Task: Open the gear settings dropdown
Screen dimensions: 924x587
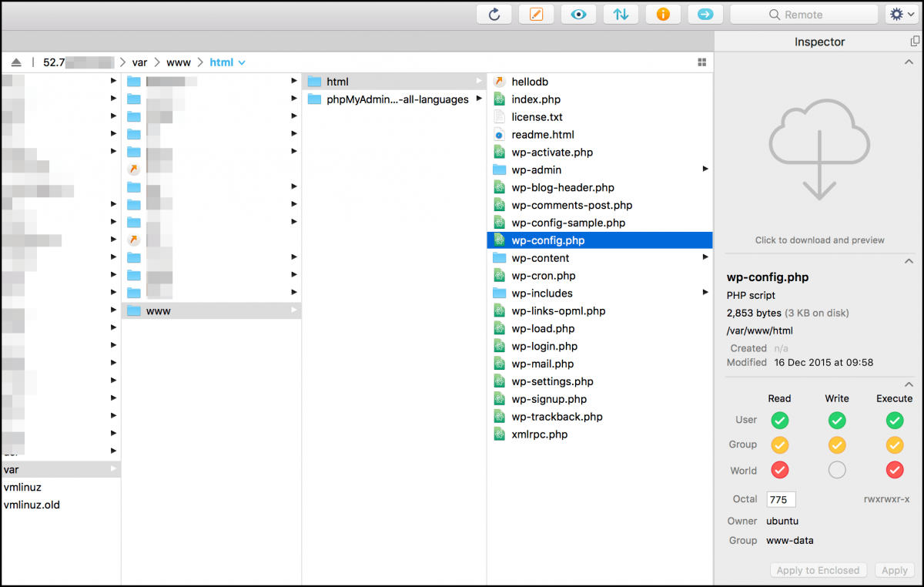Action: point(901,14)
